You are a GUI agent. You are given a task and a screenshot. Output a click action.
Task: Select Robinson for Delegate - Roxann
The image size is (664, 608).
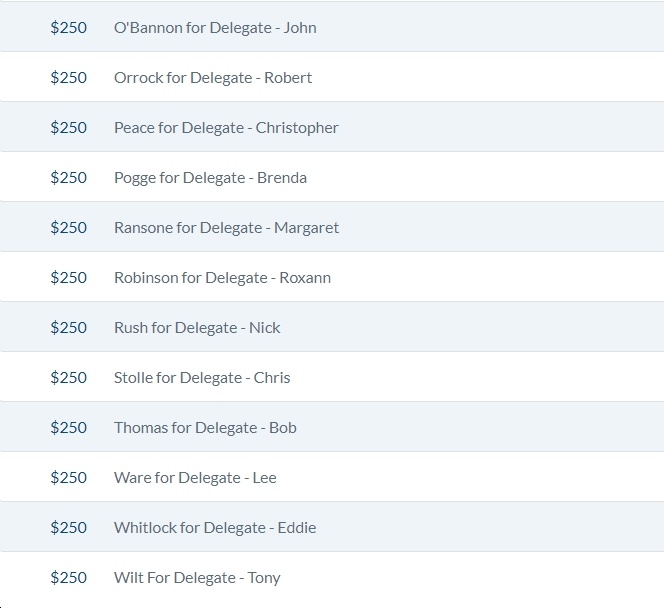(x=222, y=278)
